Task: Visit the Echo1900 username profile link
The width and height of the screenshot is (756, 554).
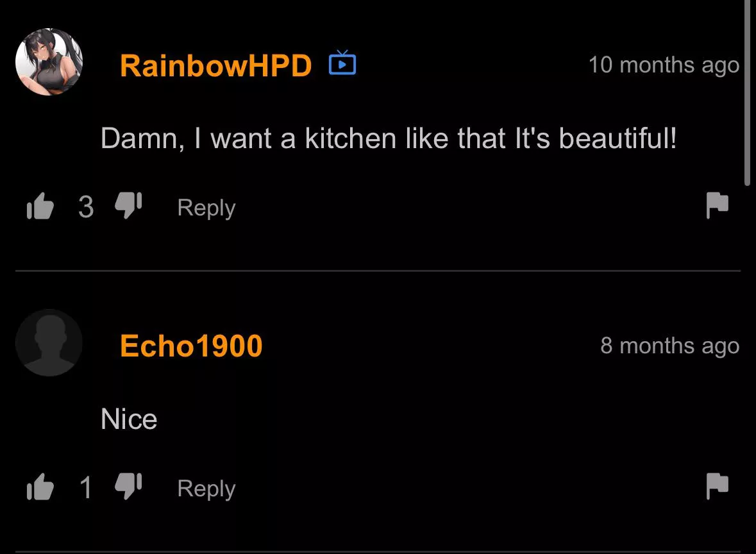Action: point(191,346)
